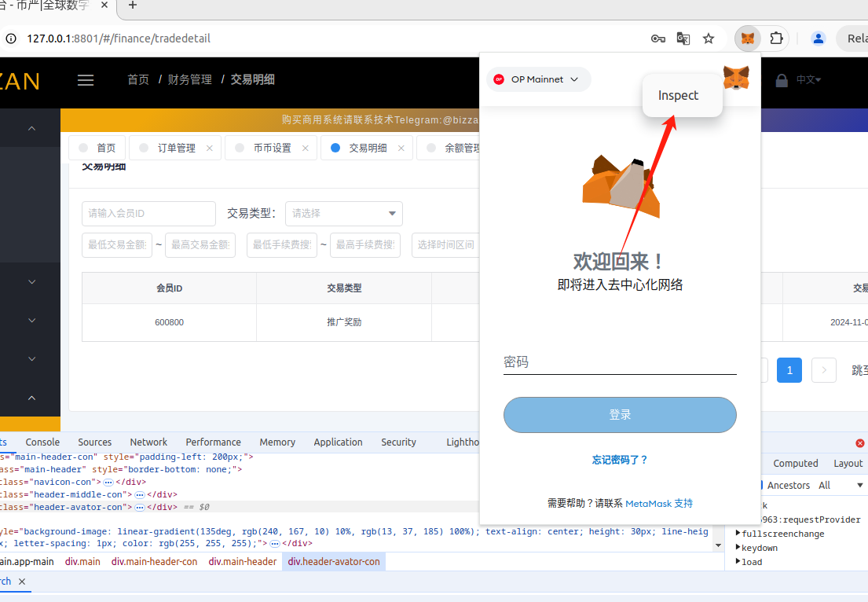Expand the header-middle-con div ellipsis
Viewport: 868px width, 602px height.
(x=140, y=494)
